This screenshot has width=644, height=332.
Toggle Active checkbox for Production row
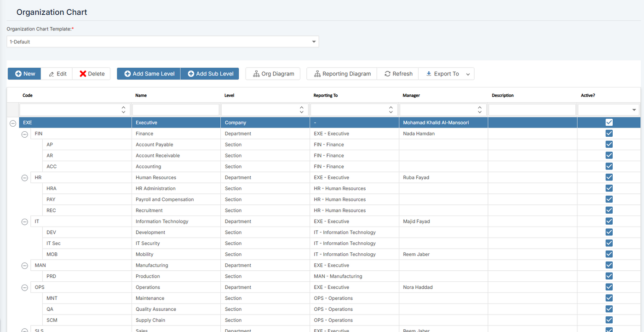coord(609,276)
